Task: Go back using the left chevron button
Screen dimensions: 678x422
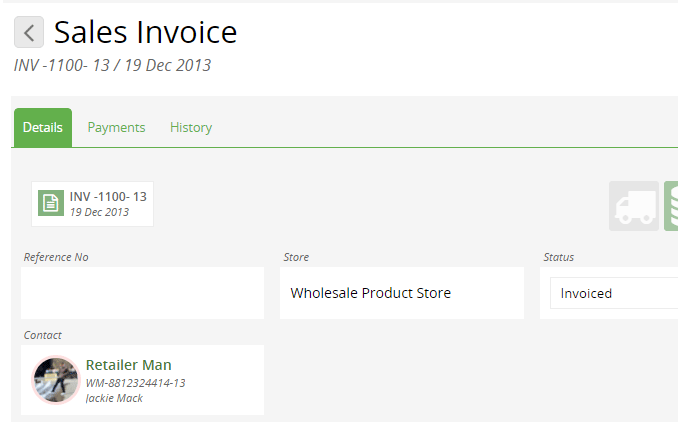Action: (x=29, y=32)
